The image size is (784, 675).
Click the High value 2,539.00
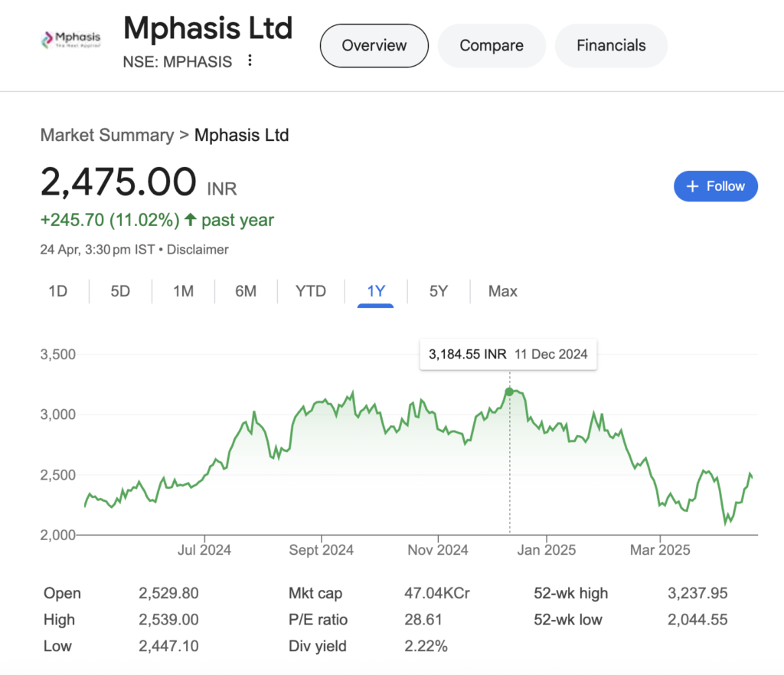(168, 620)
